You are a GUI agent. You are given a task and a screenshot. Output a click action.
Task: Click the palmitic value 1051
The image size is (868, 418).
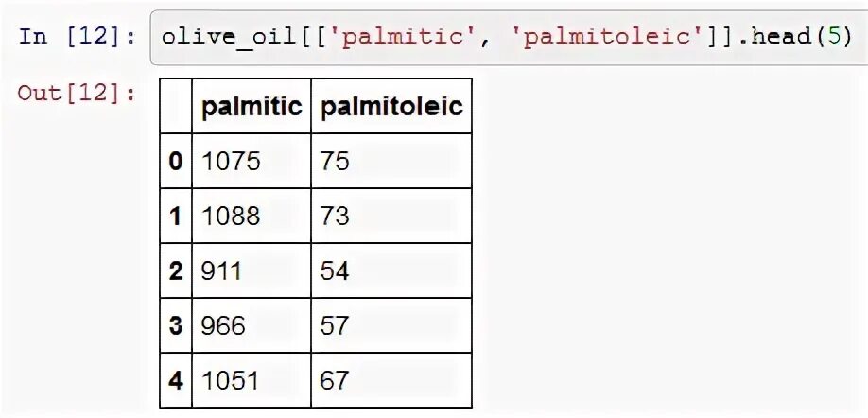(231, 381)
